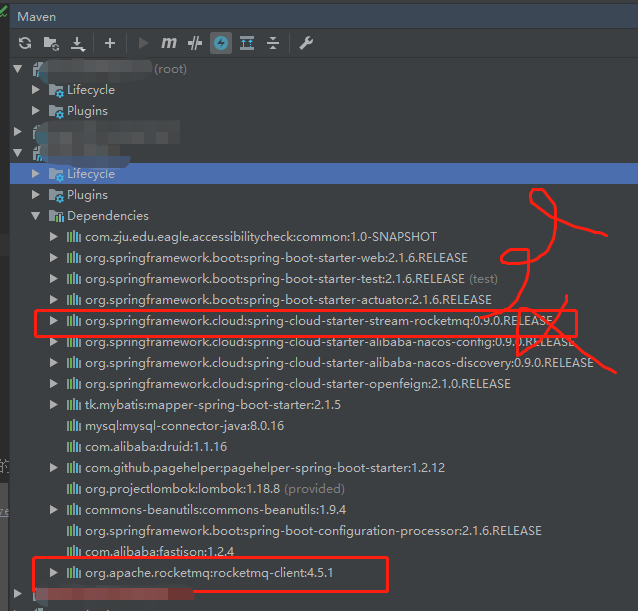Expand Plugins below highlighted Lifecycle
This screenshot has width=638, height=611.
[x=35, y=195]
